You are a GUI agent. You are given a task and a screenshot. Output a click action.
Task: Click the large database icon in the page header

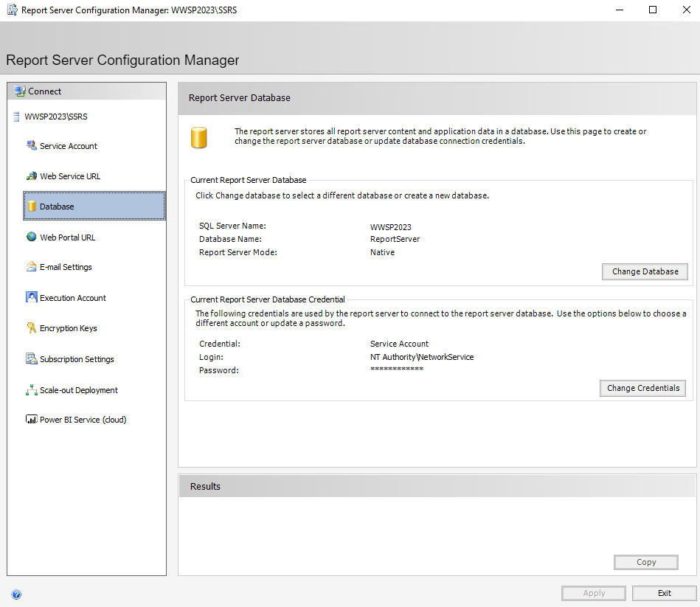click(198, 137)
